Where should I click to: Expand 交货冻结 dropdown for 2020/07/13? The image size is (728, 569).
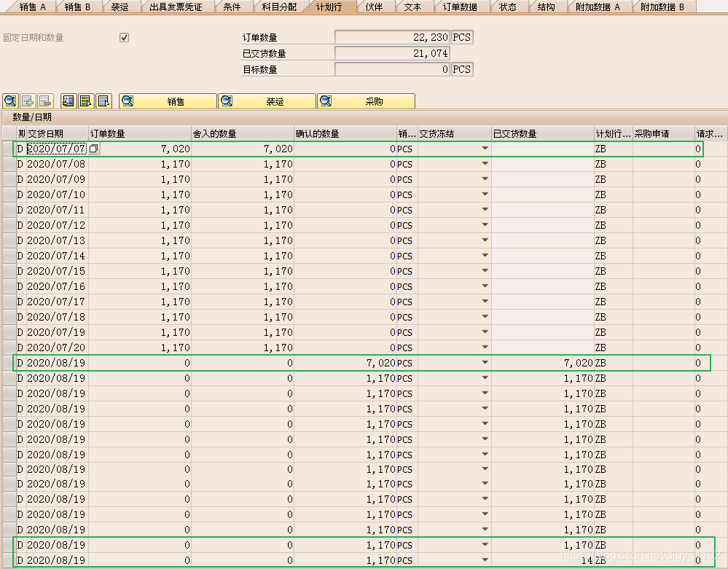(x=485, y=240)
